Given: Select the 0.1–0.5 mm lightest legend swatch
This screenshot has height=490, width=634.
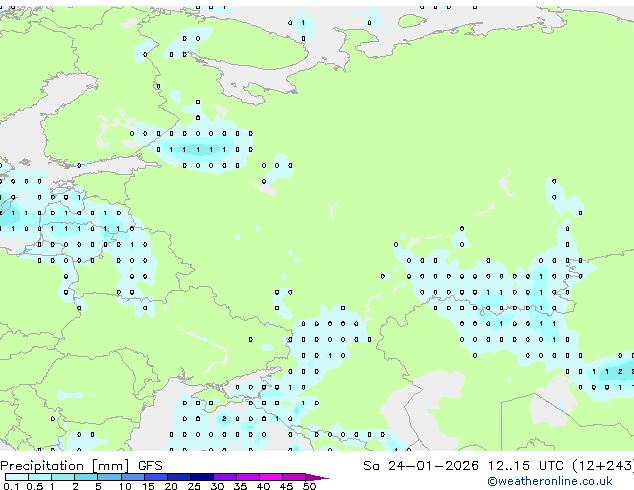Looking at the screenshot, I should (x=17, y=477).
